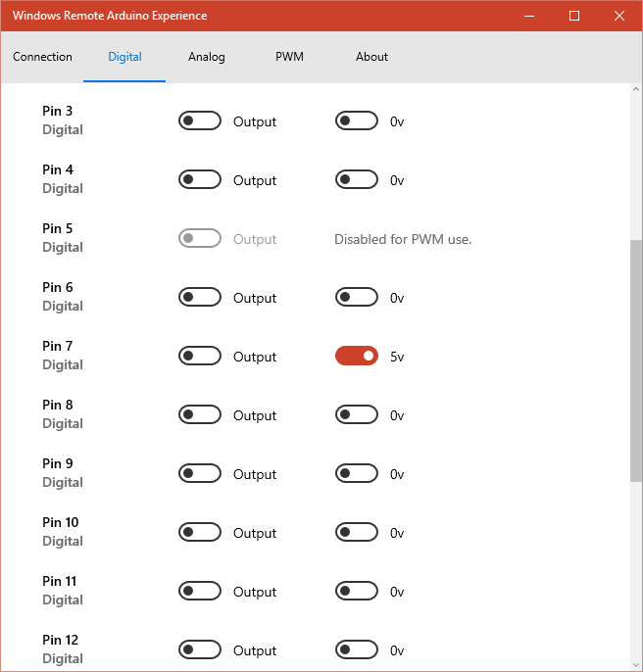This screenshot has height=672, width=643.
Task: Enable Pin 8 voltage switch
Action: (x=357, y=415)
